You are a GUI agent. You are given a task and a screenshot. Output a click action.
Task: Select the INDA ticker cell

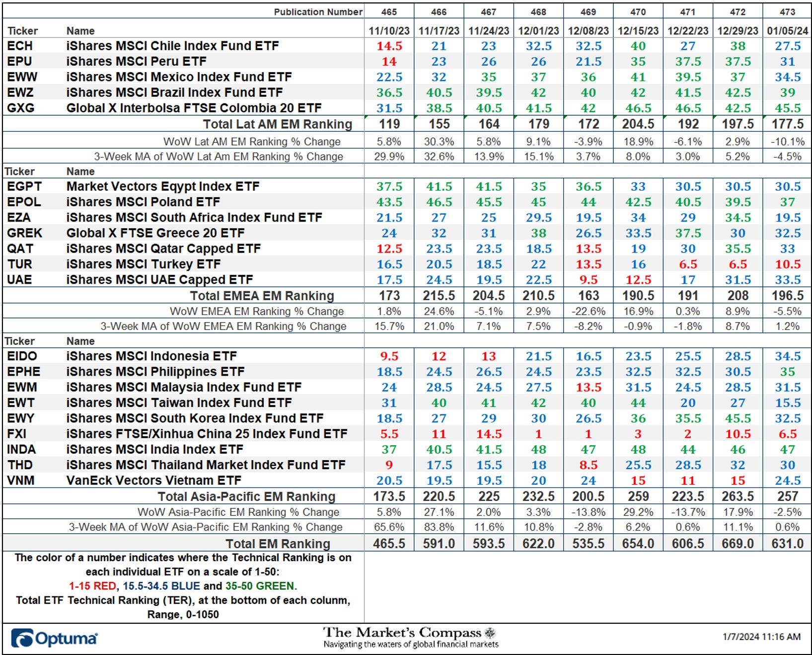point(21,449)
